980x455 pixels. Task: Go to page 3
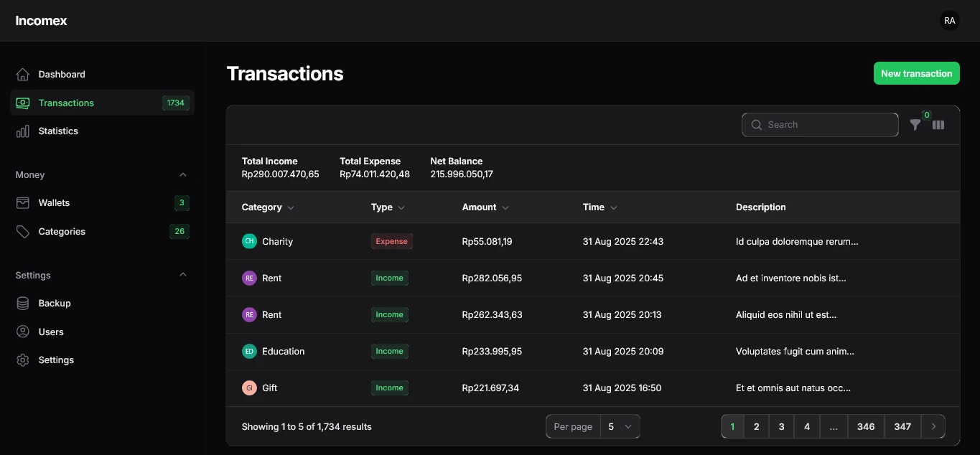click(x=781, y=426)
